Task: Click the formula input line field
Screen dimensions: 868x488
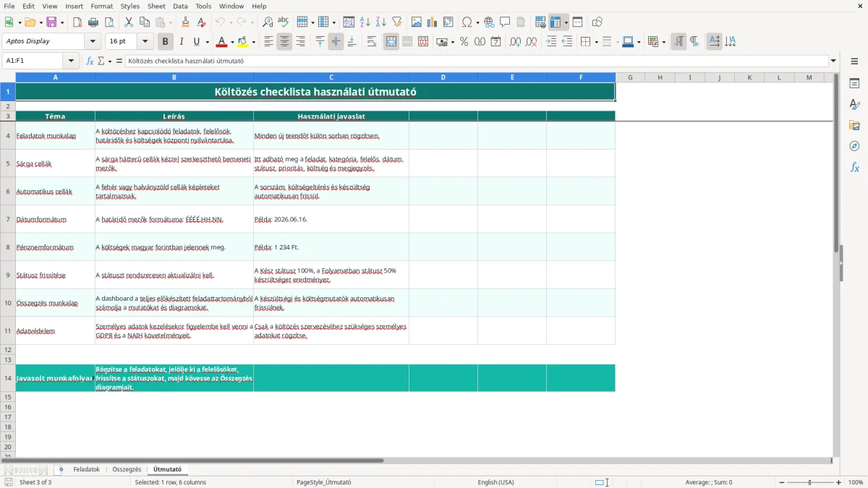Action: (x=476, y=61)
